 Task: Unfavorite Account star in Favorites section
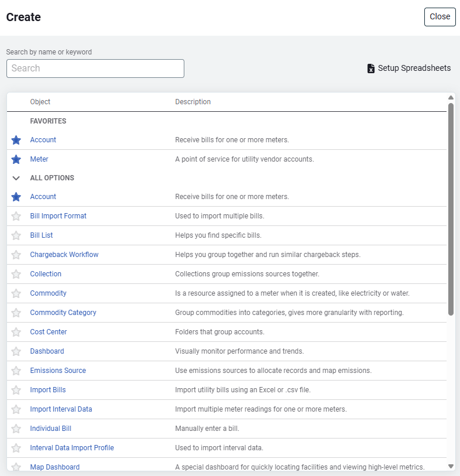click(16, 140)
